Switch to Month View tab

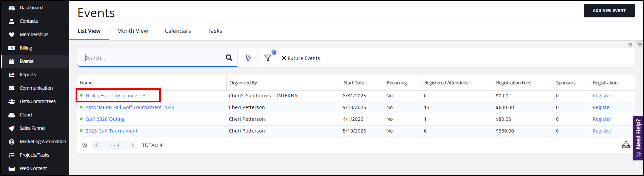[x=132, y=31]
